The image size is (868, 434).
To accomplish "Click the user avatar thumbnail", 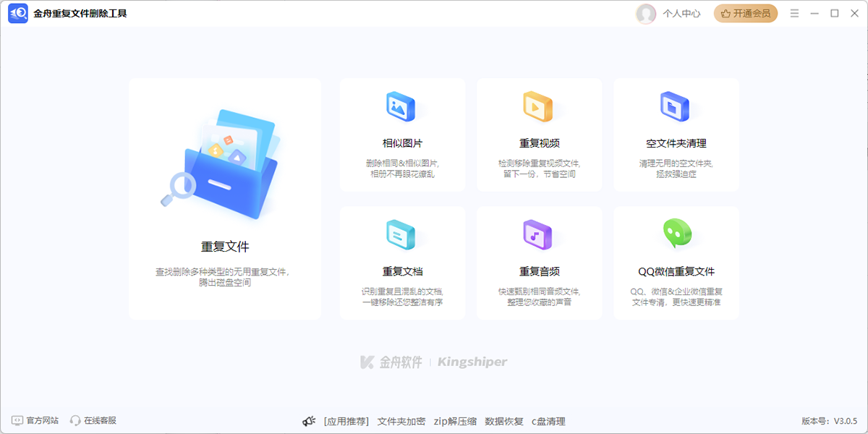I will click(646, 13).
